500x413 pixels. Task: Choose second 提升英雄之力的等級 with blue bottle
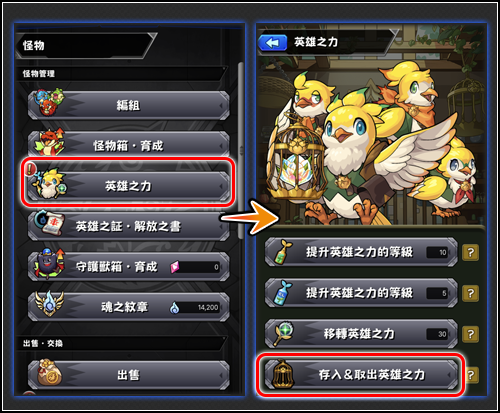pyautogui.click(x=361, y=293)
